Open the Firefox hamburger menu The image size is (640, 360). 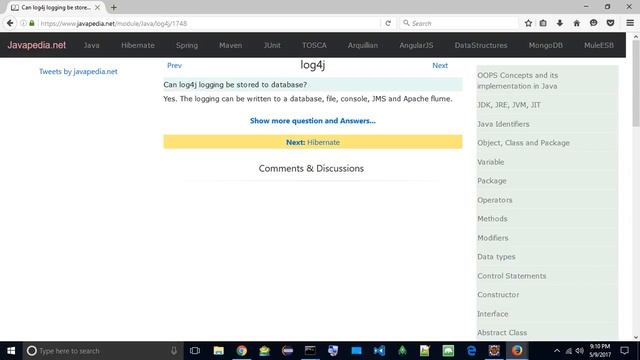pyautogui.click(x=630, y=23)
